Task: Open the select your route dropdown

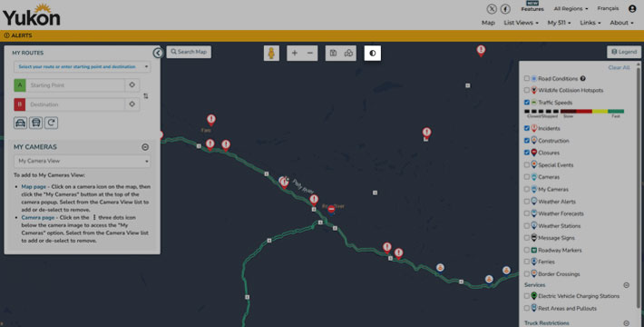Action: (83, 66)
